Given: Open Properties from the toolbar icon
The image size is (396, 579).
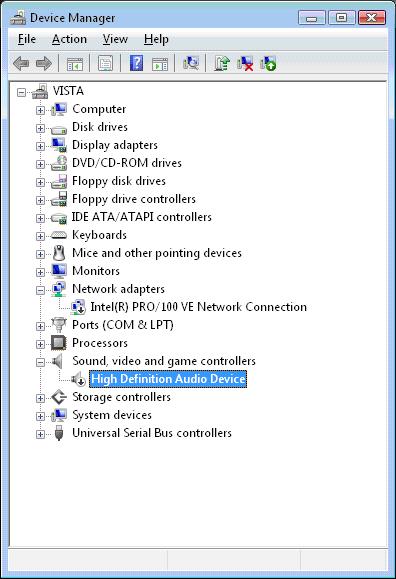Looking at the screenshot, I should pyautogui.click(x=105, y=64).
